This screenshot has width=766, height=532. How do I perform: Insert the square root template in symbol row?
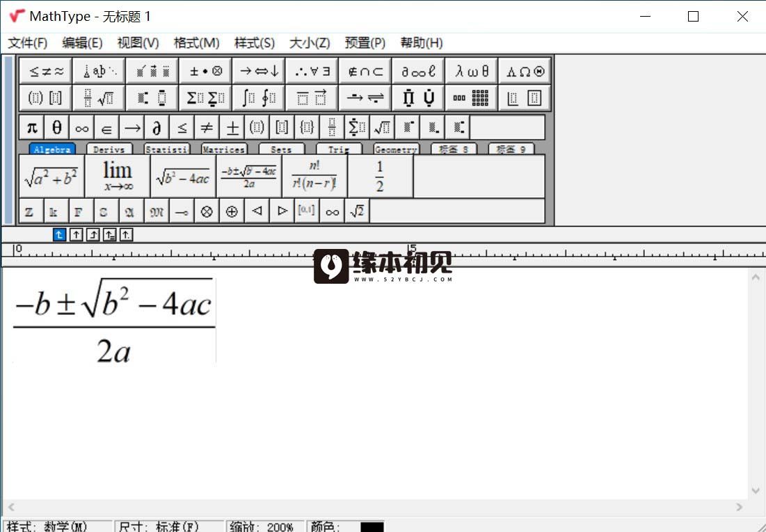pyautogui.click(x=382, y=128)
